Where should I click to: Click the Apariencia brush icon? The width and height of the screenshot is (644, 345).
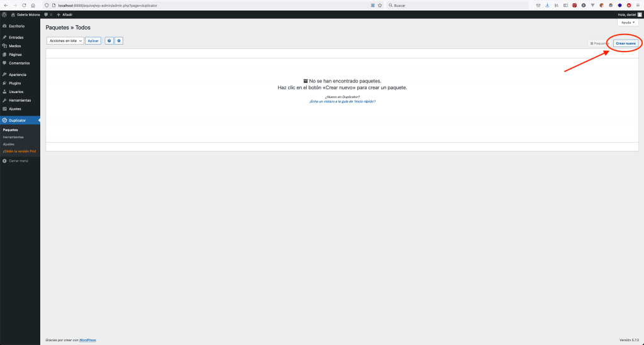[4, 75]
